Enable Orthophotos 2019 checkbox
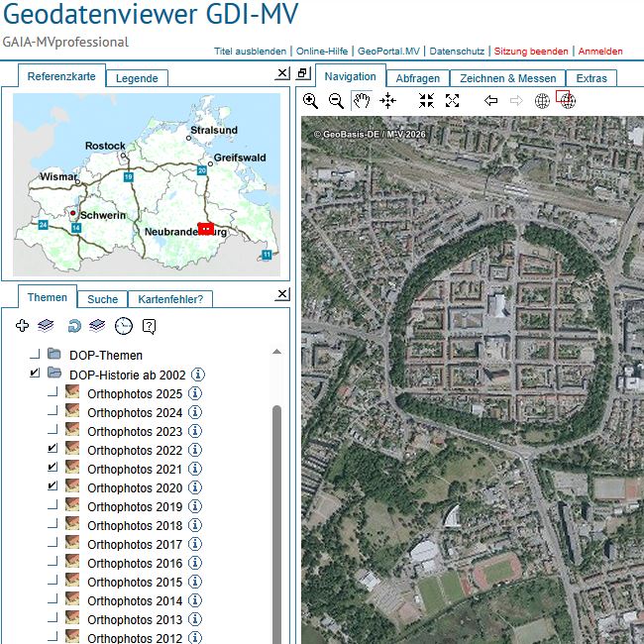 (53, 504)
